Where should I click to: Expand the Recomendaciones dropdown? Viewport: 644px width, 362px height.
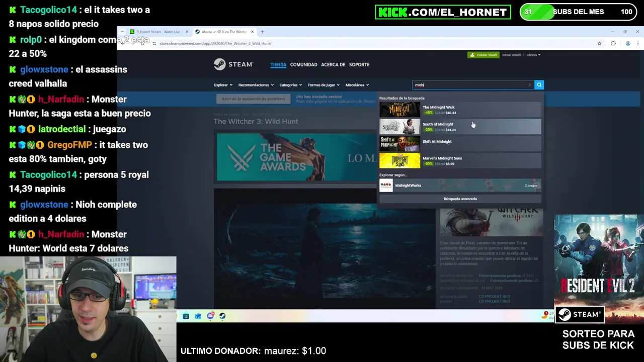point(256,85)
